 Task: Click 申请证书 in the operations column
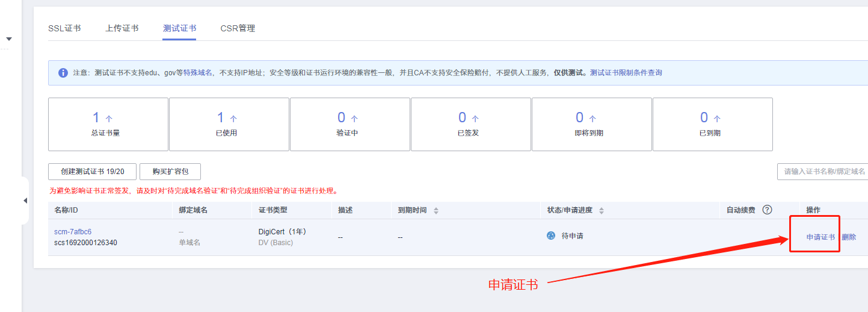point(820,237)
